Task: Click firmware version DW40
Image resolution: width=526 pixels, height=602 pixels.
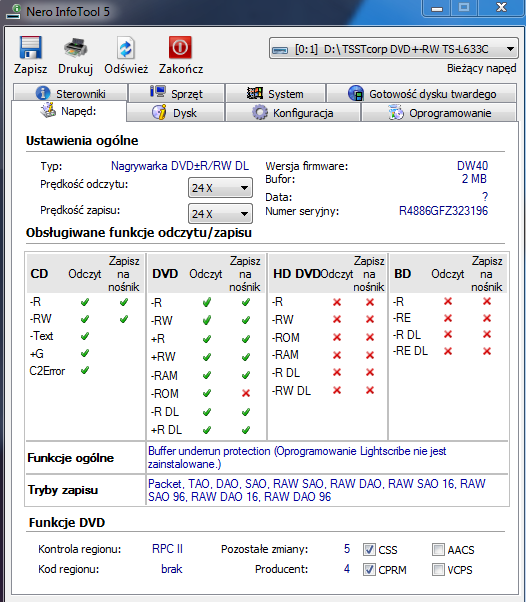Action: (472, 166)
